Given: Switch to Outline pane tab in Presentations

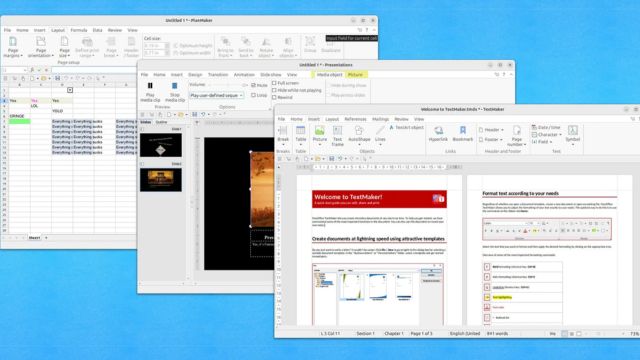Looking at the screenshot, I should coord(162,122).
